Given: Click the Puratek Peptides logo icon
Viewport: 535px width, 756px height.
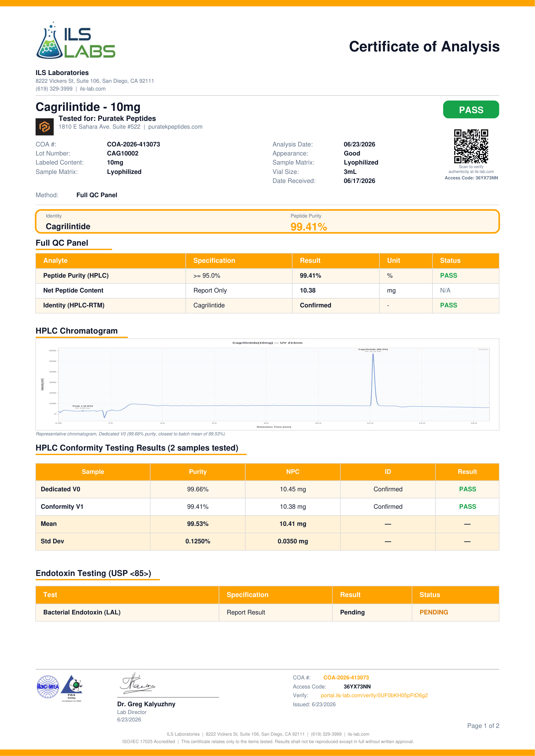Looking at the screenshot, I should 44,127.
